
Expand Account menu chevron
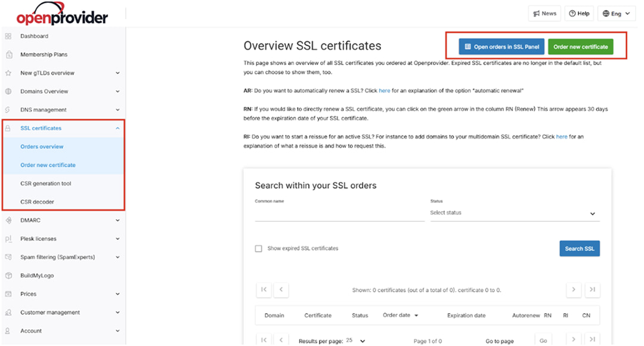(117, 331)
